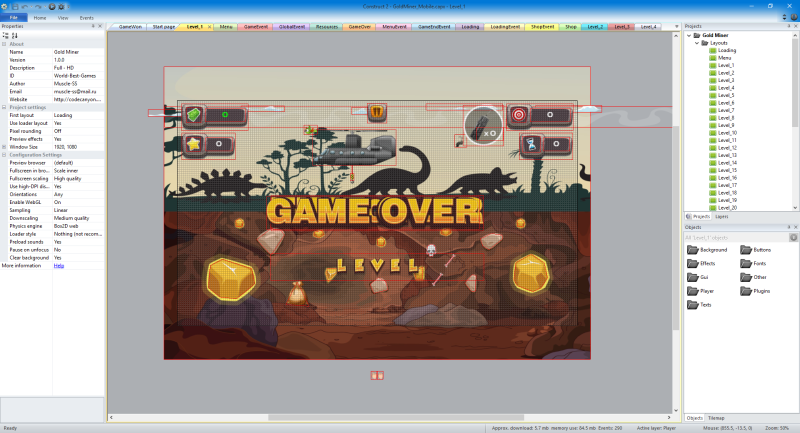Switch to the View ribbon tab
Image resolution: width=800 pixels, height=433 pixels.
tap(63, 18)
